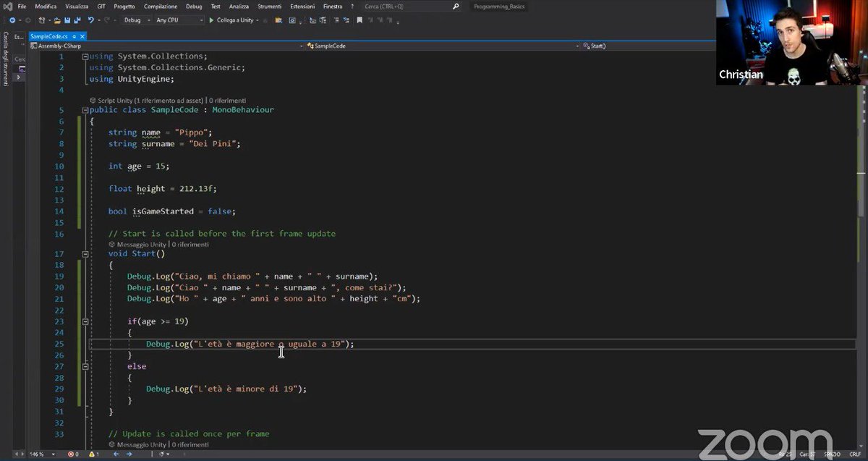Image resolution: width=868 pixels, height=461 pixels.
Task: Click the bool isGameStarted = false line
Action: (x=172, y=211)
